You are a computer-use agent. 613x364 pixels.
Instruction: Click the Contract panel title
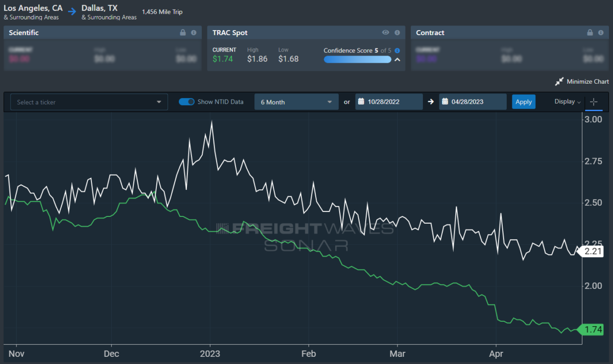point(430,33)
